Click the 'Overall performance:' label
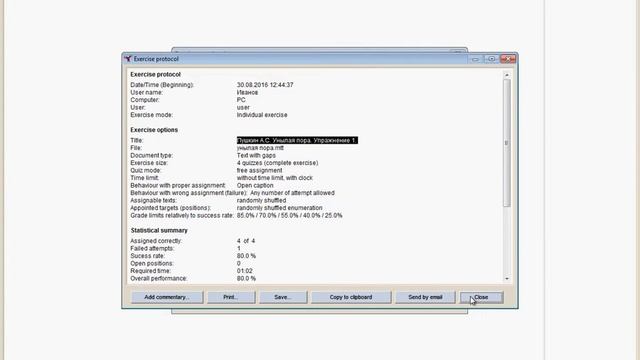Viewport: 640px width, 360px height. 158,278
